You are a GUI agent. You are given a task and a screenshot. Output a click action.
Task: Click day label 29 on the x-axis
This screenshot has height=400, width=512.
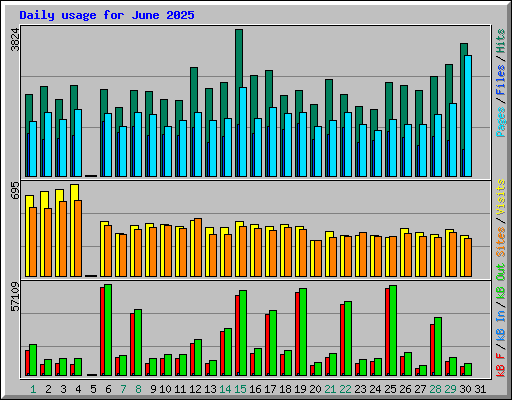(x=450, y=389)
